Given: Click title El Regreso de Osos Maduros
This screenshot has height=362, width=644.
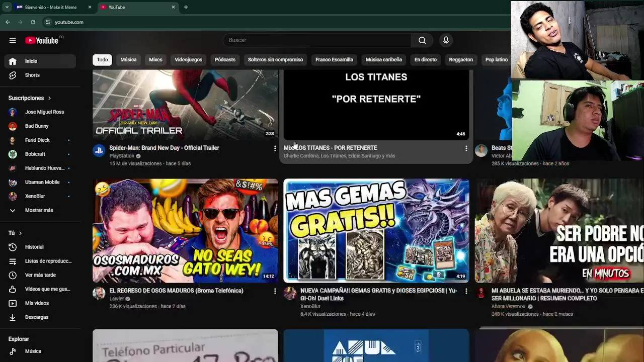Looking at the screenshot, I should click(x=176, y=291).
